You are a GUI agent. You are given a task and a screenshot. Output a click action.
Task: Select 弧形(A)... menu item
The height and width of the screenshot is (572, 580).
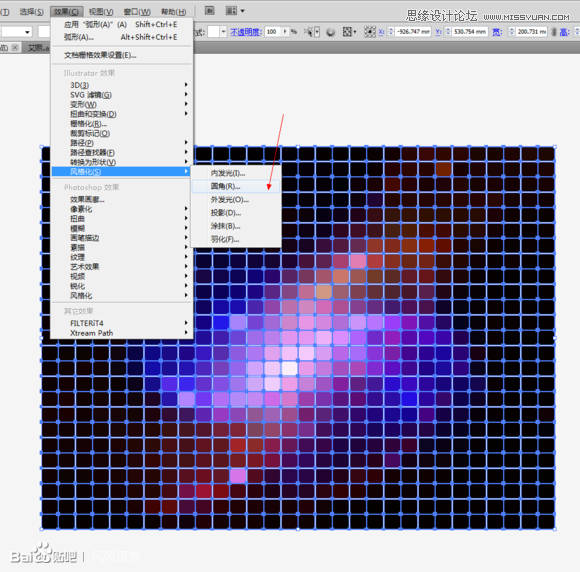[122, 37]
